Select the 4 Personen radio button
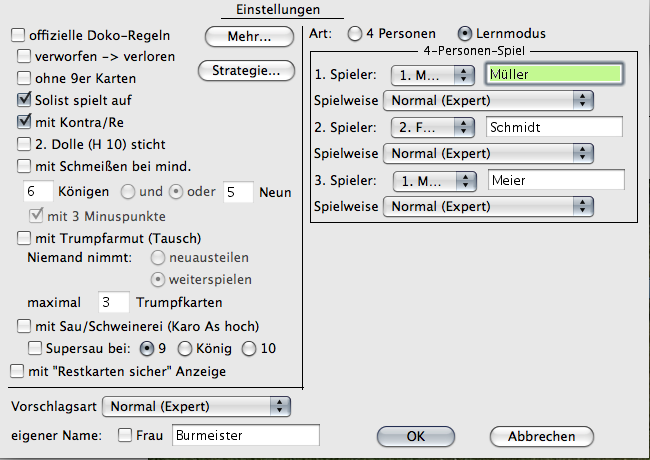This screenshot has width=650, height=460. (x=355, y=34)
